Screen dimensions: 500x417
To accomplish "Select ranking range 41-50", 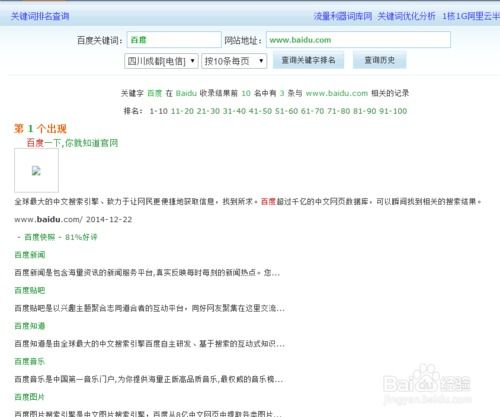I will tap(260, 111).
